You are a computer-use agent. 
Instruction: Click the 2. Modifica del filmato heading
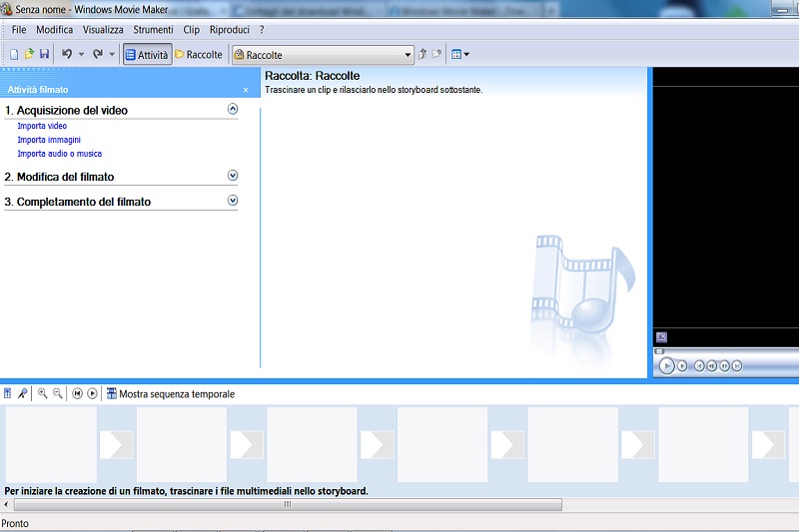[59, 177]
